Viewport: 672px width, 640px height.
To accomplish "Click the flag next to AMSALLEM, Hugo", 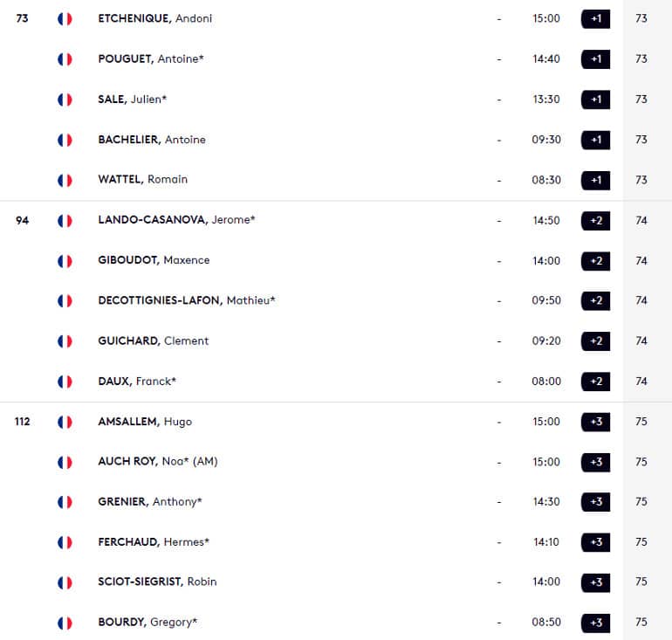I will coord(65,423).
